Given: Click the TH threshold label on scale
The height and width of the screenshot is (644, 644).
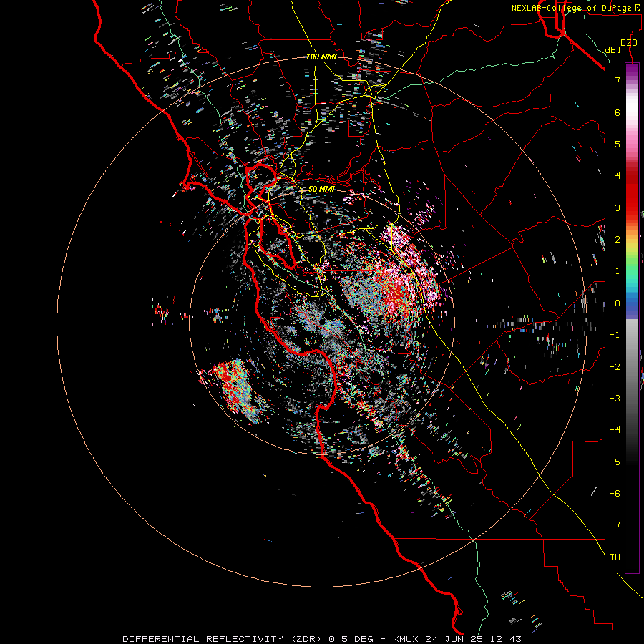Looking at the screenshot, I should pos(615,557).
